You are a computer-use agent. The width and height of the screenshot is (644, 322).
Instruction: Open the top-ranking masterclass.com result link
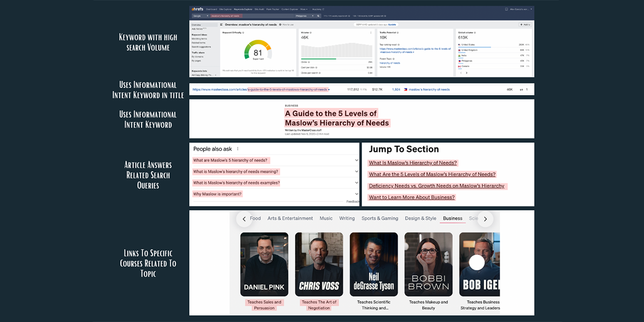(415, 50)
